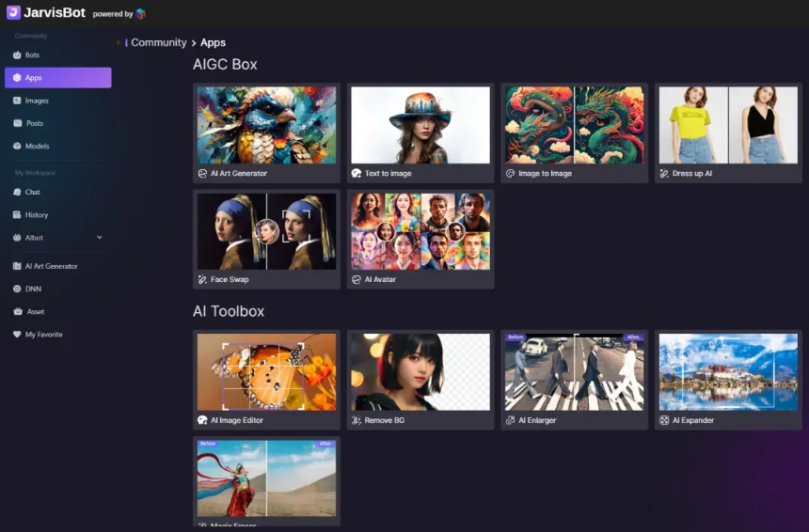The height and width of the screenshot is (532, 809).
Task: Click the Models icon in sidebar
Action: click(17, 146)
